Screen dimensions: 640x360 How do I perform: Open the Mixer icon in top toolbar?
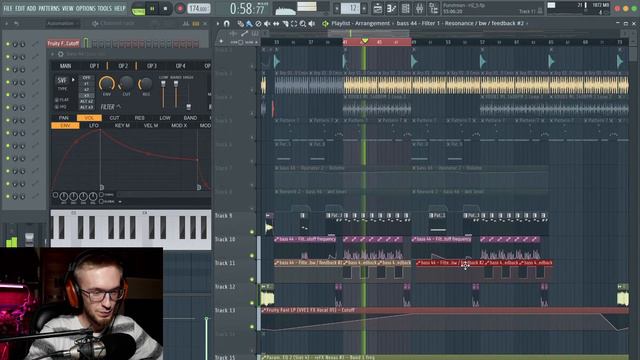tap(419, 8)
